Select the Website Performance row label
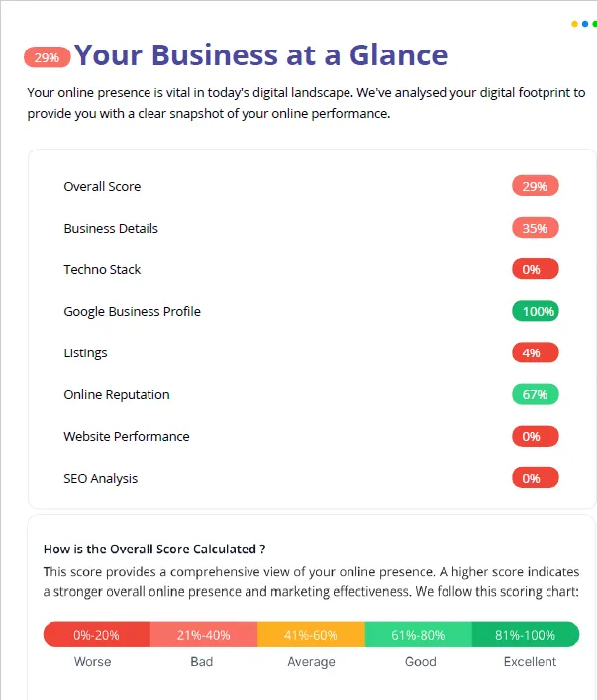 pos(127,436)
